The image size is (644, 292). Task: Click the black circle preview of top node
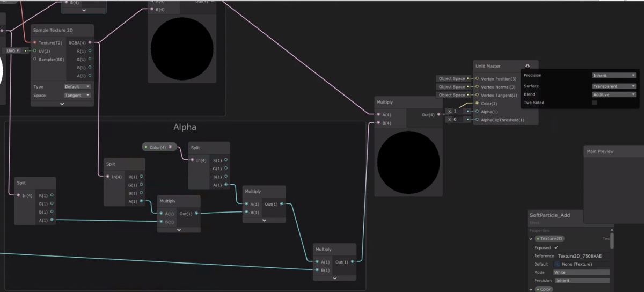[182, 49]
